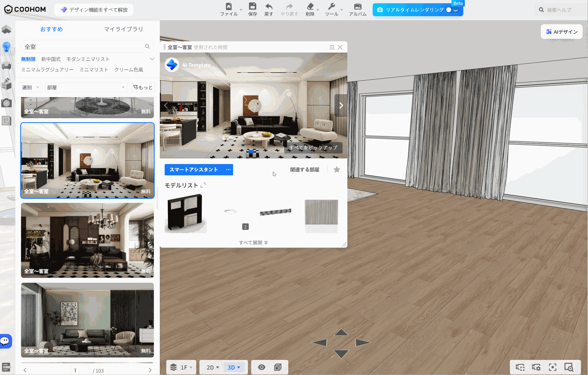Open the もっと filter button
The image size is (588, 375).
[143, 87]
